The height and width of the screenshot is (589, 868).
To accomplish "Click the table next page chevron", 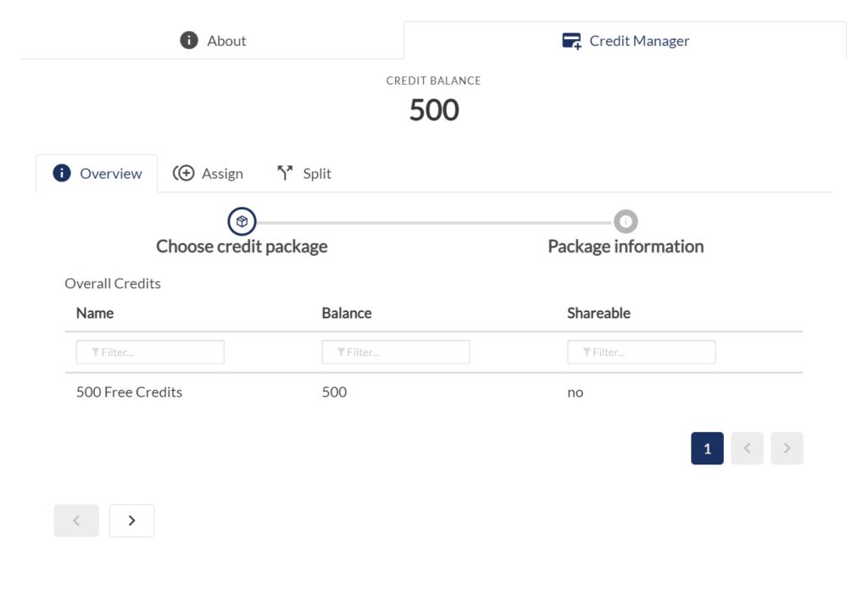I will pyautogui.click(x=787, y=448).
